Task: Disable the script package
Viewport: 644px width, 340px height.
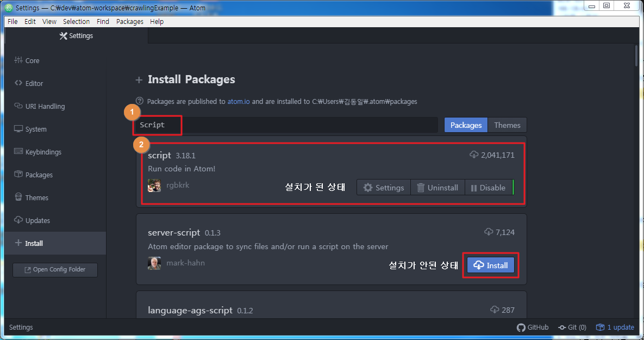Action: (489, 188)
